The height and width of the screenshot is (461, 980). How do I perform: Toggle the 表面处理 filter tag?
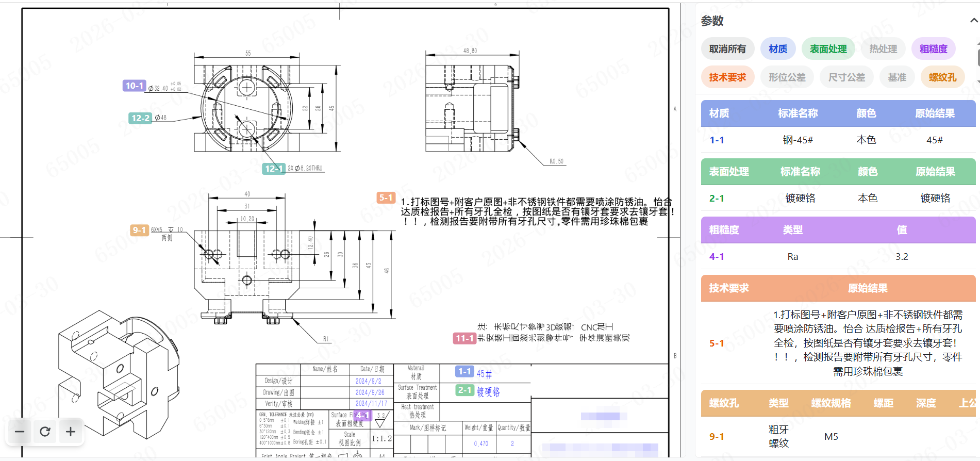[828, 49]
